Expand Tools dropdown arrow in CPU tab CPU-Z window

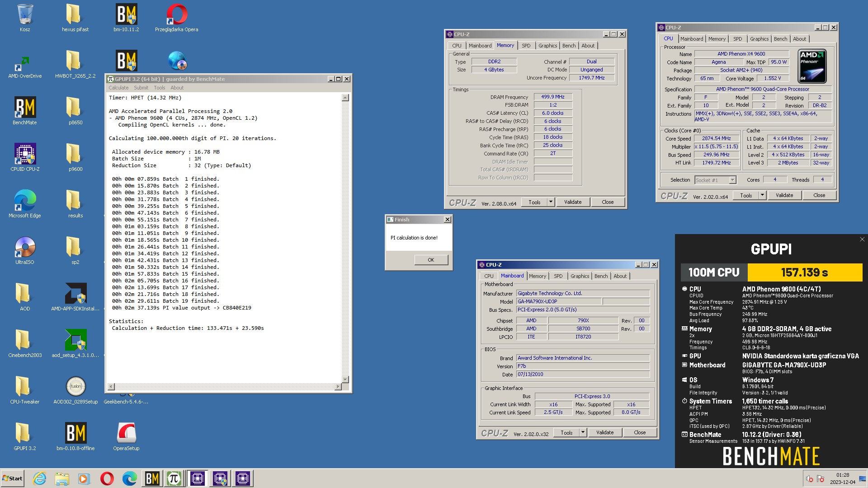pyautogui.click(x=762, y=195)
